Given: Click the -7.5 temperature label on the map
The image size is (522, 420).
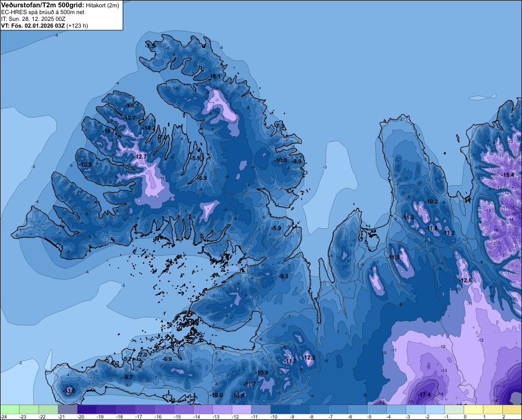Looking at the screenshot, I should pyautogui.click(x=150, y=46).
